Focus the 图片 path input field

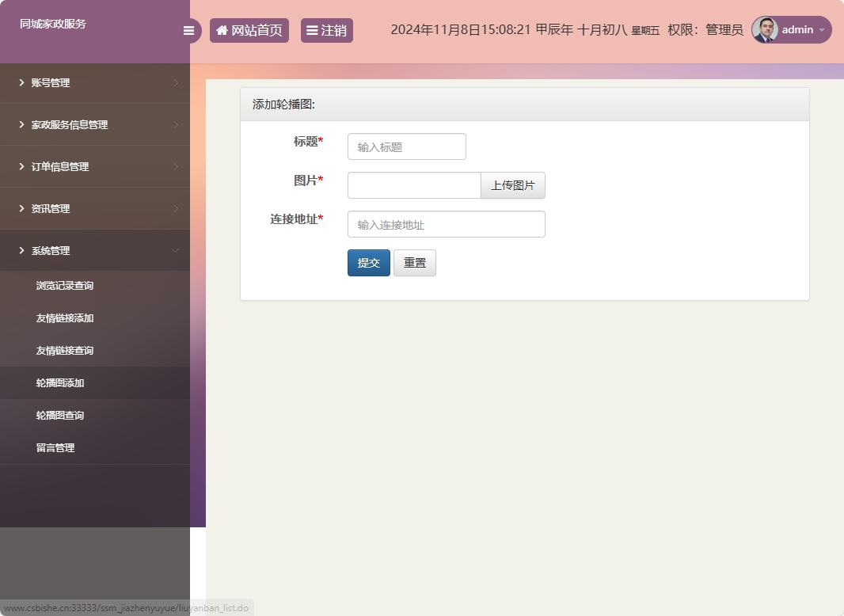point(414,185)
